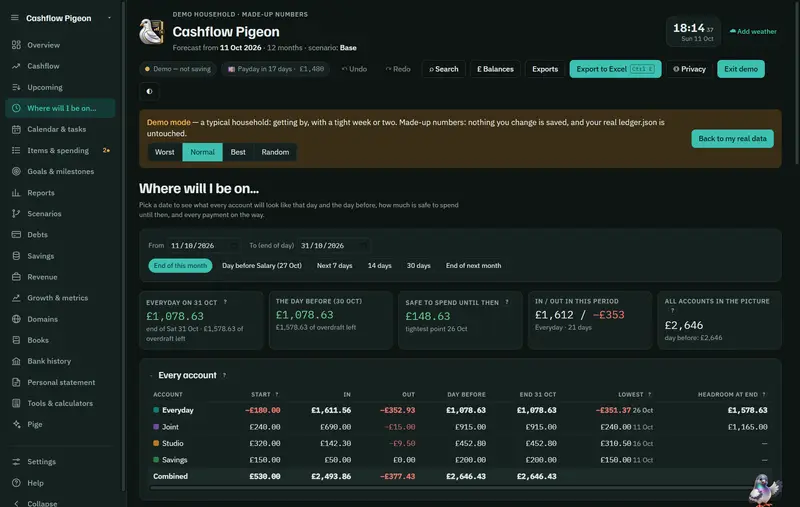Click the Items & spending icon
800x507 pixels.
pos(16,150)
